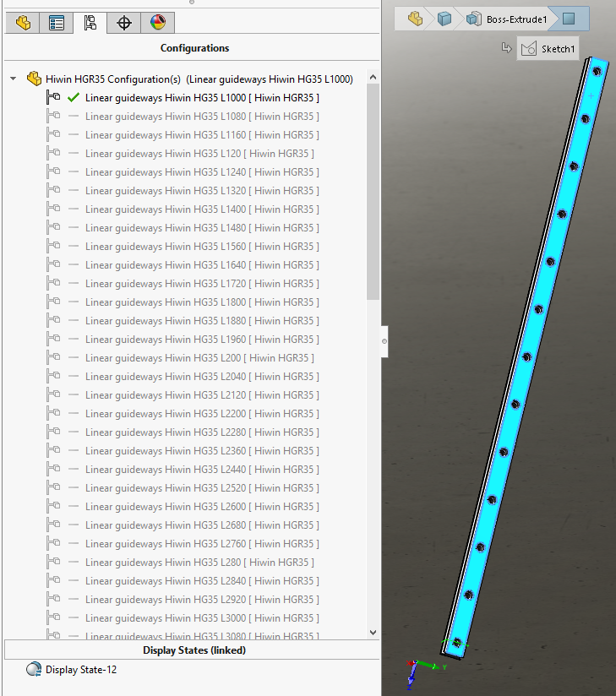Click the configuration flag icon of the L3000 row

(x=53, y=618)
